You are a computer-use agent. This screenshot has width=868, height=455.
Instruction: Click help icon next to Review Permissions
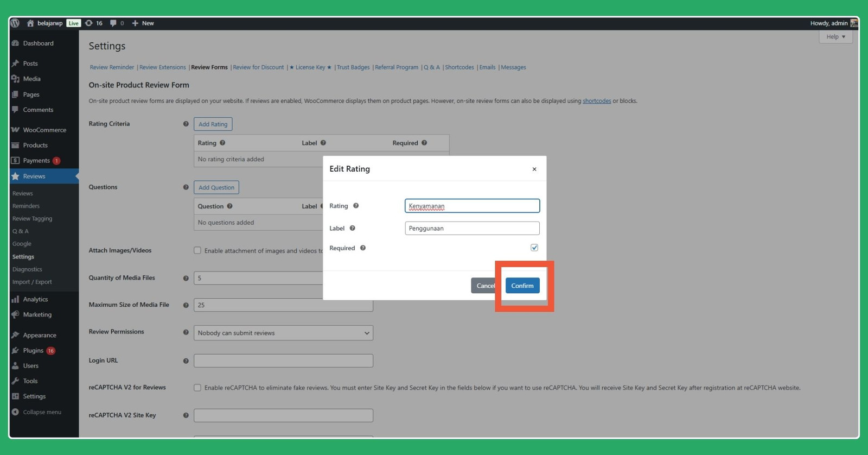[186, 332]
